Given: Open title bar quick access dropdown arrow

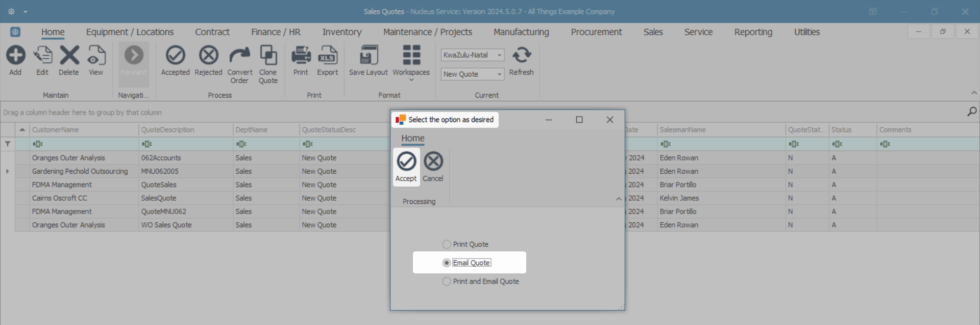Looking at the screenshot, I should click(x=25, y=11).
